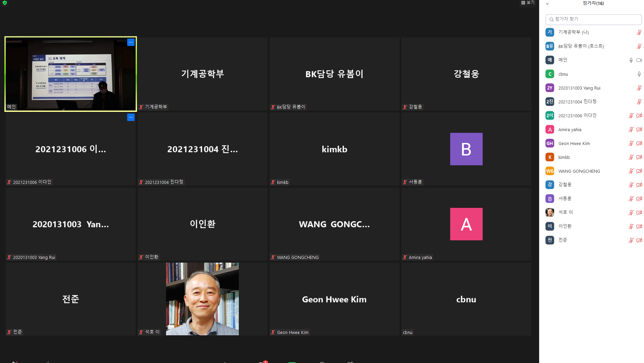This screenshot has width=644, height=363.
Task: Click cbnu microphone icon in participant list
Action: point(639,74)
